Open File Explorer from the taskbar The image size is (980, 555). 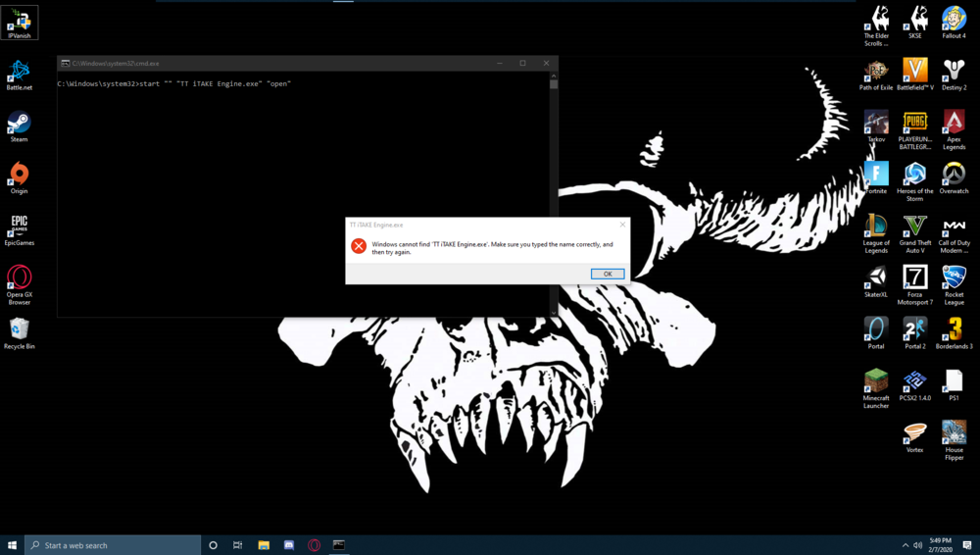(x=264, y=545)
